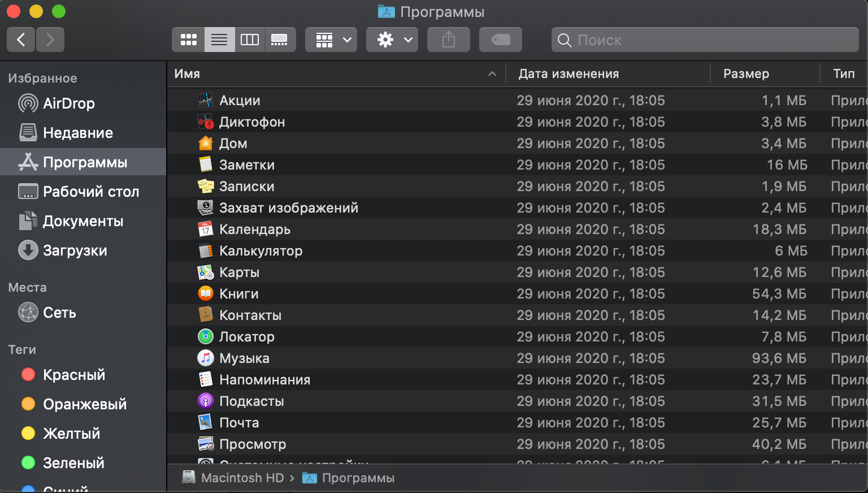
Task: Click the Поиск search field
Action: (705, 40)
